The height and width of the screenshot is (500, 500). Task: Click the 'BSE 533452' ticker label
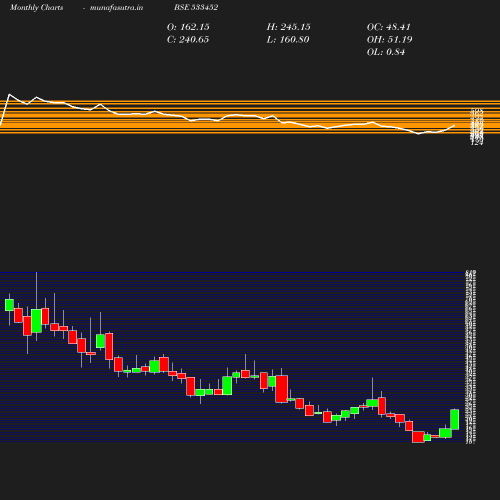click(196, 7)
